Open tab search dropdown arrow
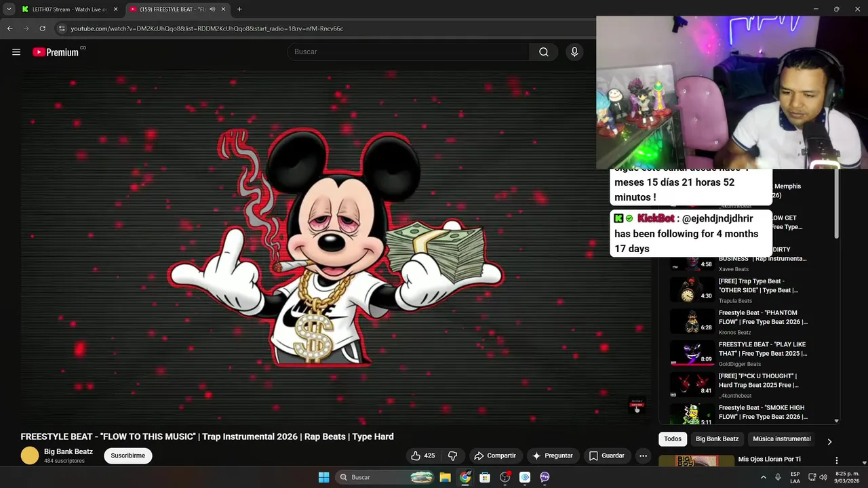Image resolution: width=868 pixels, height=488 pixels. (x=9, y=9)
